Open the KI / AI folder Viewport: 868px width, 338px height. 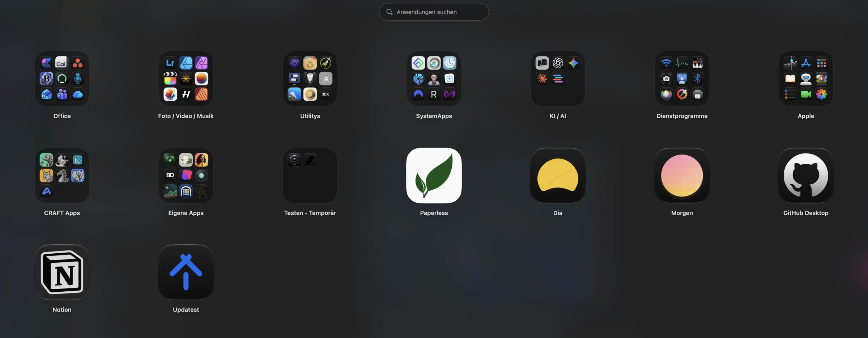coord(558,79)
